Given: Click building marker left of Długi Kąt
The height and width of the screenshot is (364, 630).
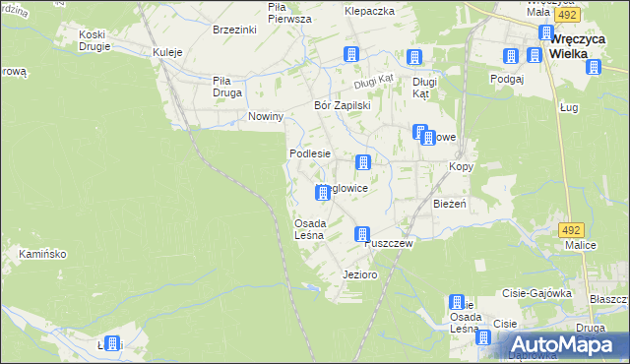Looking at the screenshot, I should pyautogui.click(x=414, y=57).
